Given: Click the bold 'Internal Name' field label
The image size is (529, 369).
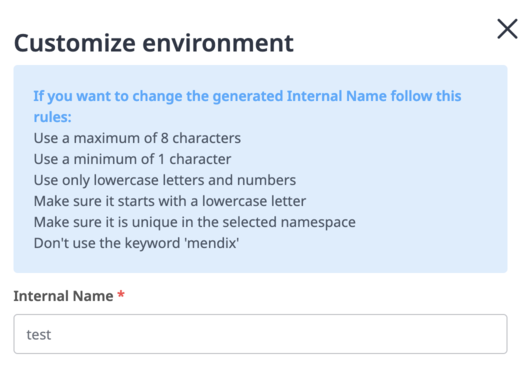Looking at the screenshot, I should click(63, 296).
